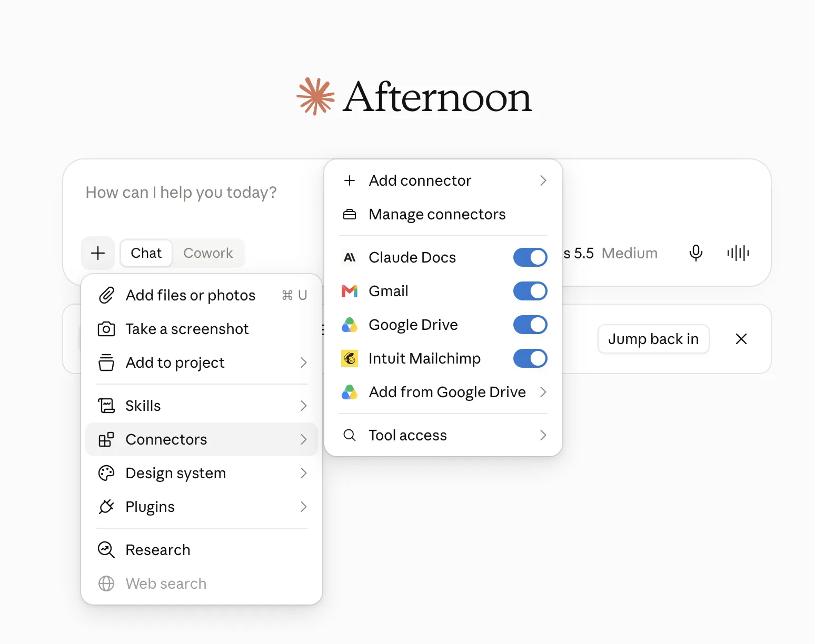The height and width of the screenshot is (644, 815).
Task: Click the Gmail logo icon
Action: pyautogui.click(x=350, y=291)
